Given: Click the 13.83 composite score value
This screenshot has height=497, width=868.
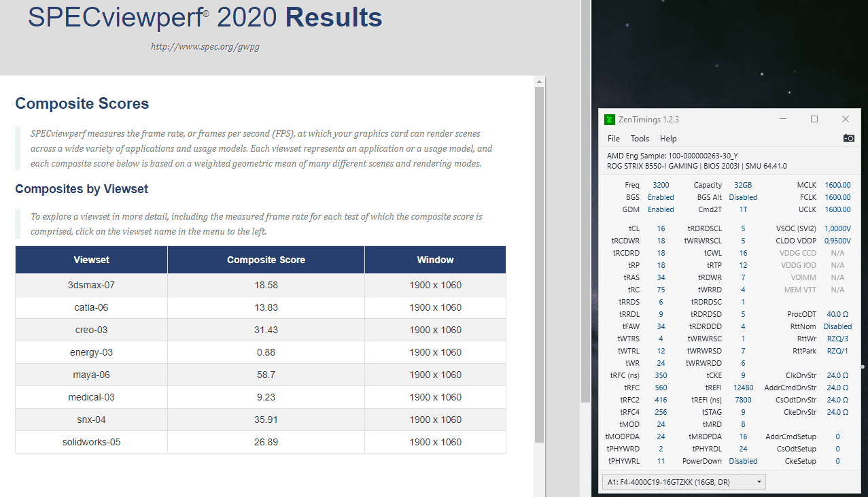Looking at the screenshot, I should tap(266, 307).
